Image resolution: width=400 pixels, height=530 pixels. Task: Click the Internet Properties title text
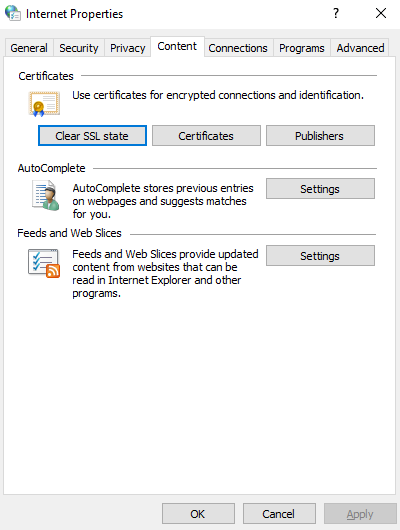click(x=74, y=14)
